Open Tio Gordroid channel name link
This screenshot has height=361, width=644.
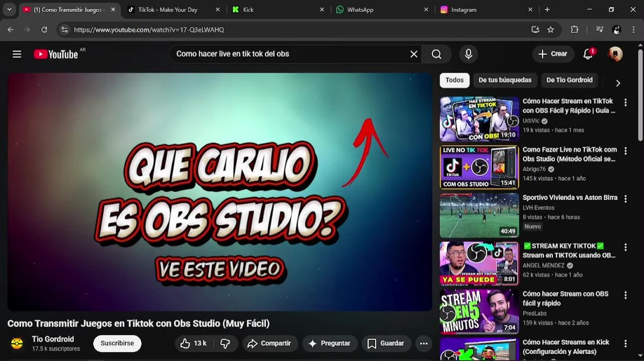coord(53,339)
